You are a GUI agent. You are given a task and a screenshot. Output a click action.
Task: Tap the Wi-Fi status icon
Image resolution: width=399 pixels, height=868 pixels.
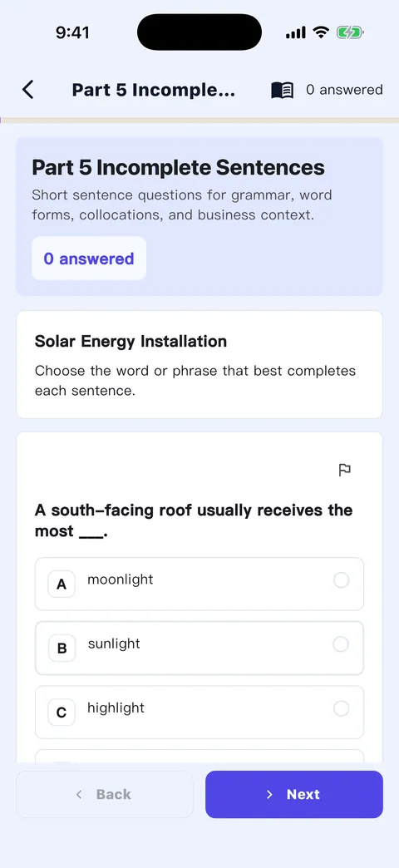320,32
